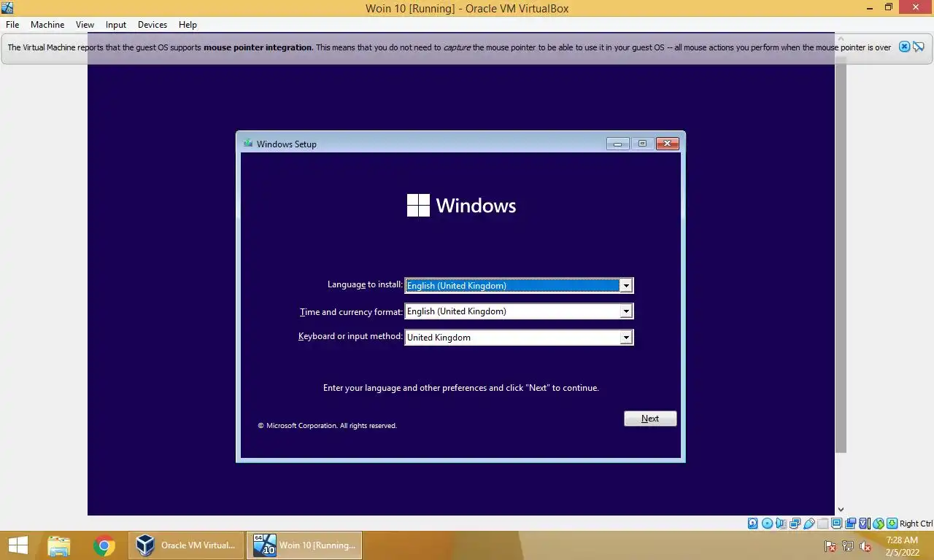Screen dimensions: 934x560
Task: Open the File menu
Action: 12,24
